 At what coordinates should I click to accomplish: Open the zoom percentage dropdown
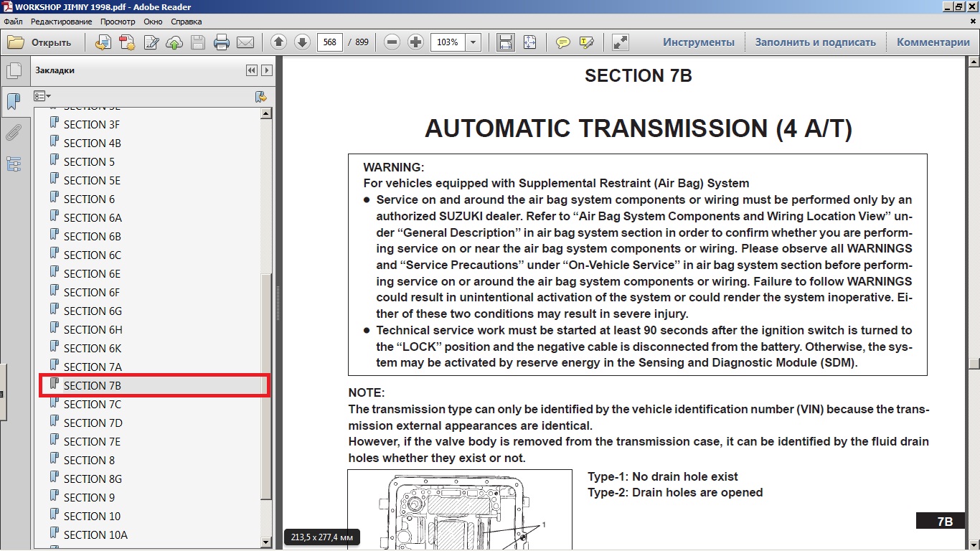pos(473,42)
